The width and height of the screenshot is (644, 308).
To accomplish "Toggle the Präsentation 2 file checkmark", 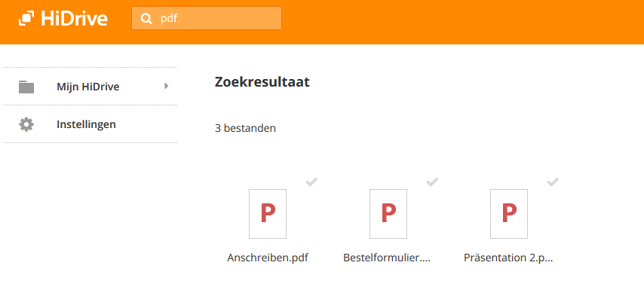I will click(553, 181).
